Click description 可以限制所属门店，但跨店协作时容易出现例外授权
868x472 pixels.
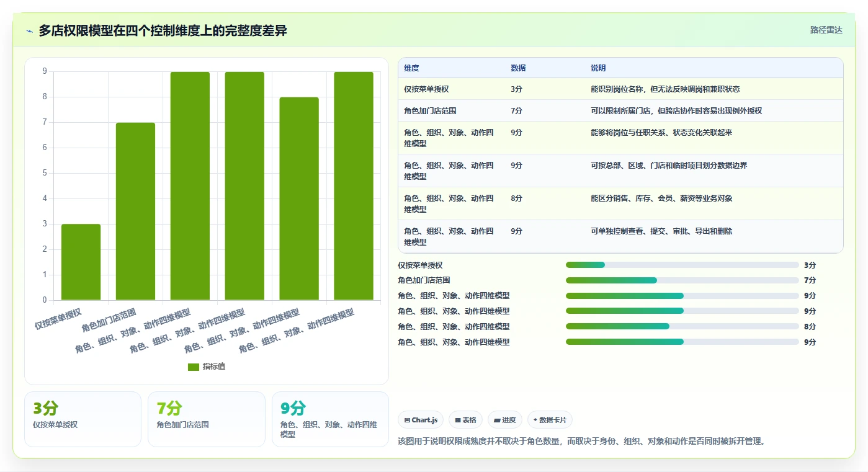coord(676,111)
